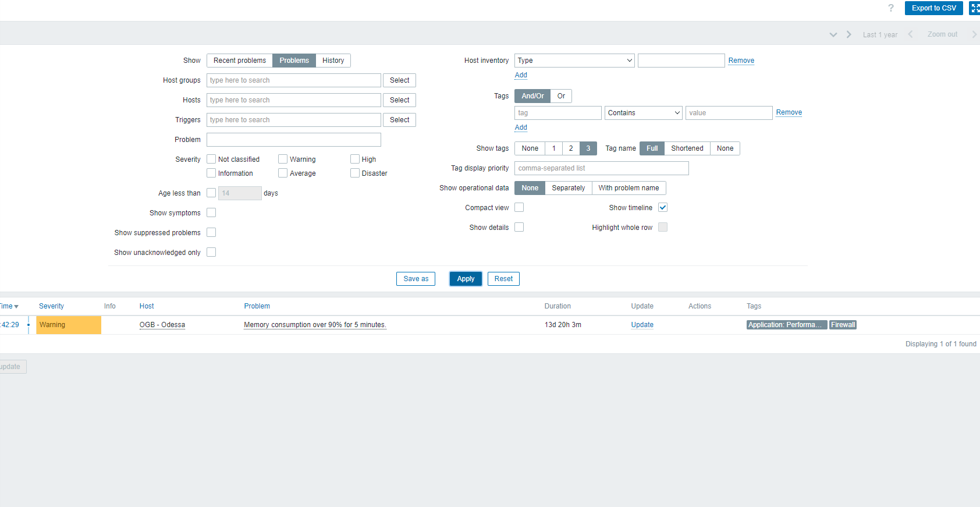Uncheck the Show timeline checkbox
This screenshot has width=980, height=507.
click(x=663, y=207)
